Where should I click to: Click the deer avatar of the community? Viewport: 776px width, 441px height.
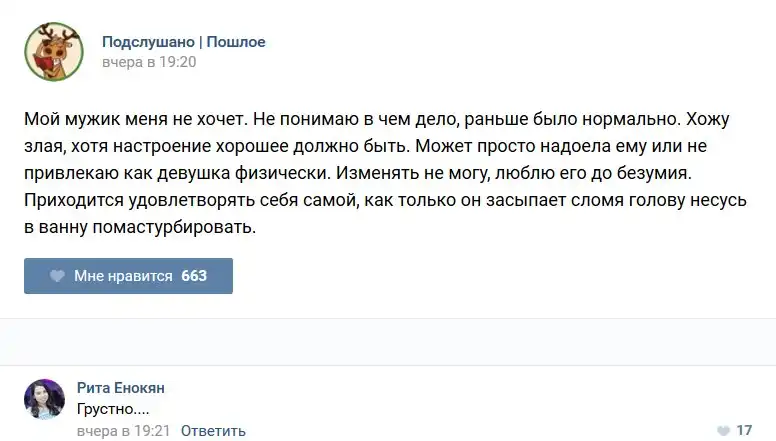coord(53,51)
